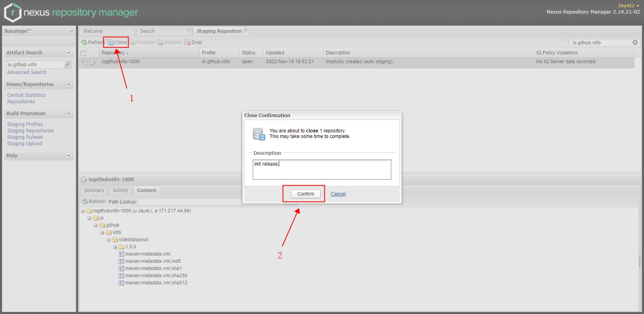Run artifact search with magnifier icon
The width and height of the screenshot is (644, 314).
pos(68,64)
